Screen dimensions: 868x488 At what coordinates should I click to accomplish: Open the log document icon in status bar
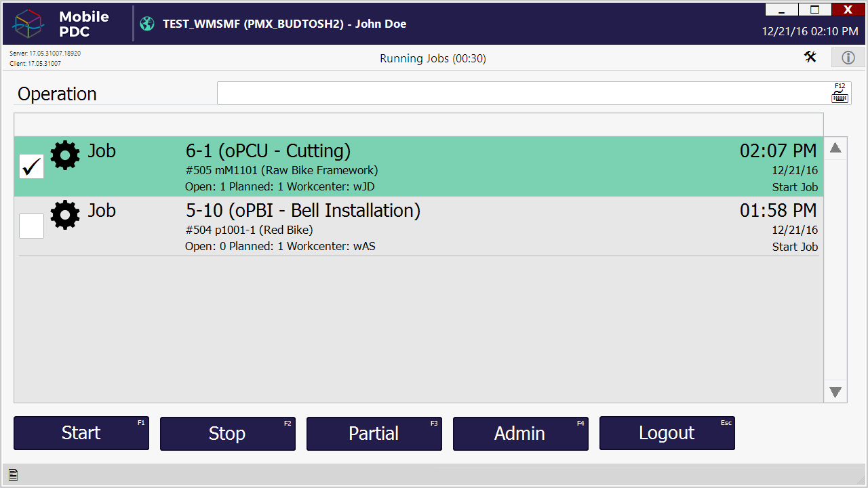13,475
